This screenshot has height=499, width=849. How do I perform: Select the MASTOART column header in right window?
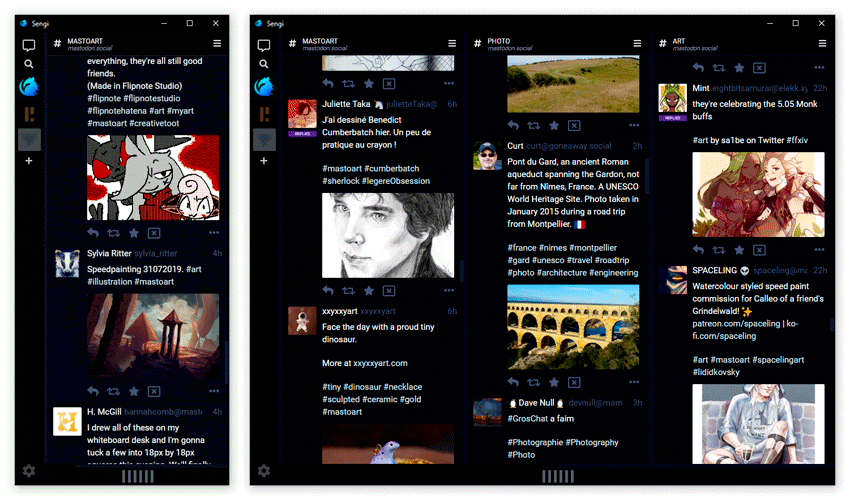pos(319,44)
